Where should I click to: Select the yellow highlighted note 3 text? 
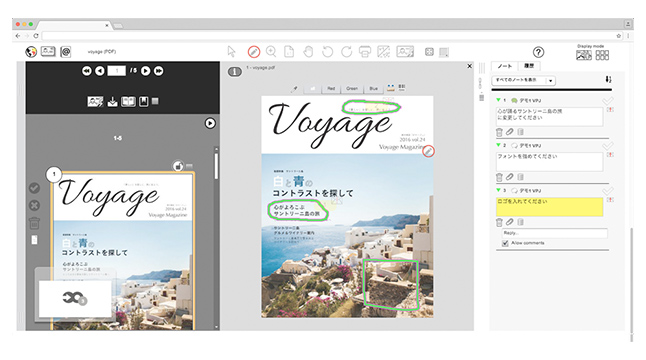[x=550, y=207]
